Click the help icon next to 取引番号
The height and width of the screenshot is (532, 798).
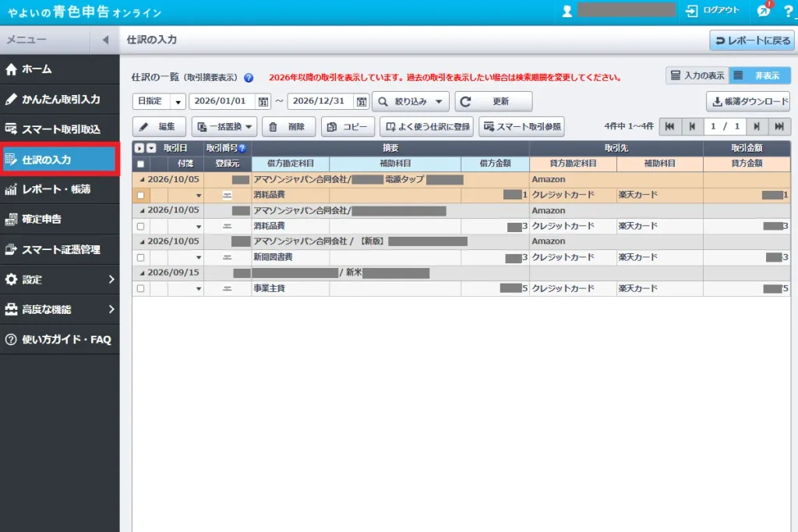[x=242, y=149]
